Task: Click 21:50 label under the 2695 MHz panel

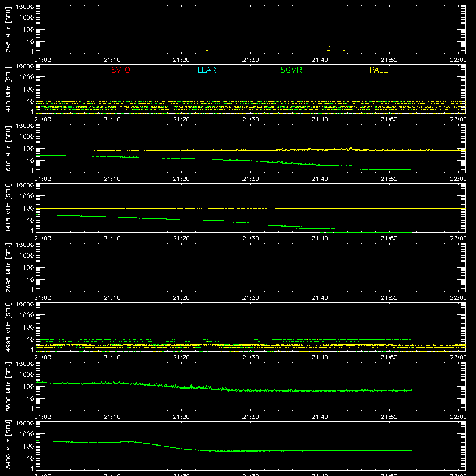Action: click(389, 298)
